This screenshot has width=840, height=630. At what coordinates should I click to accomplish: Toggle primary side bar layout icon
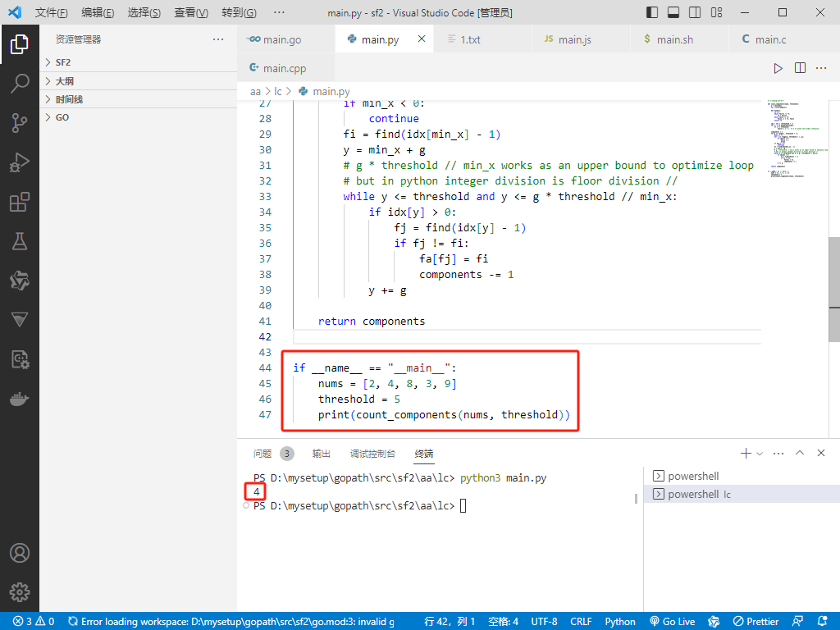[x=652, y=12]
